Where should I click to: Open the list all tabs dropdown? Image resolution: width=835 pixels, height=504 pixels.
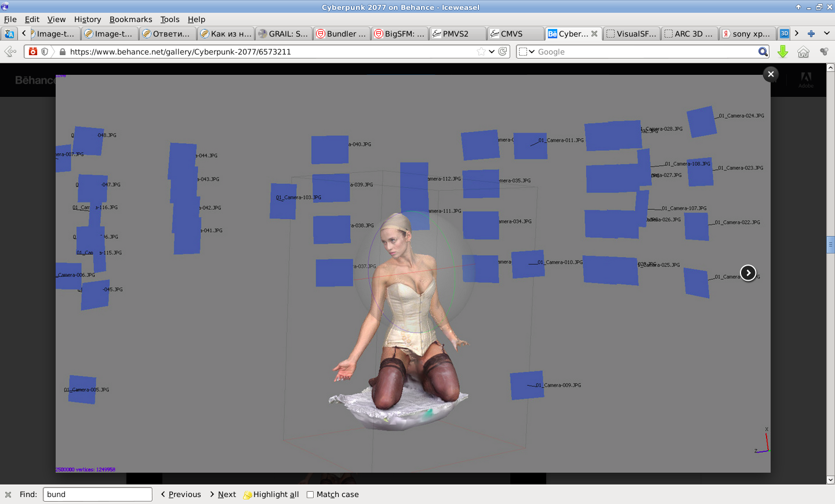tap(827, 34)
